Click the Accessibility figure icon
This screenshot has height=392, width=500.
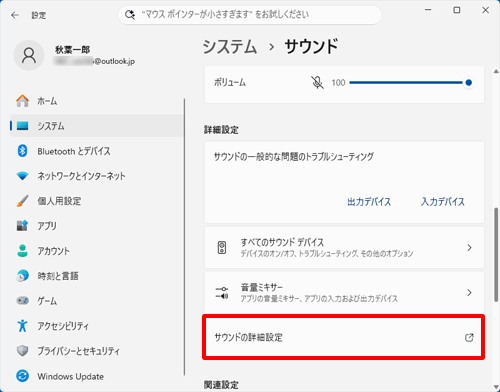(23, 326)
